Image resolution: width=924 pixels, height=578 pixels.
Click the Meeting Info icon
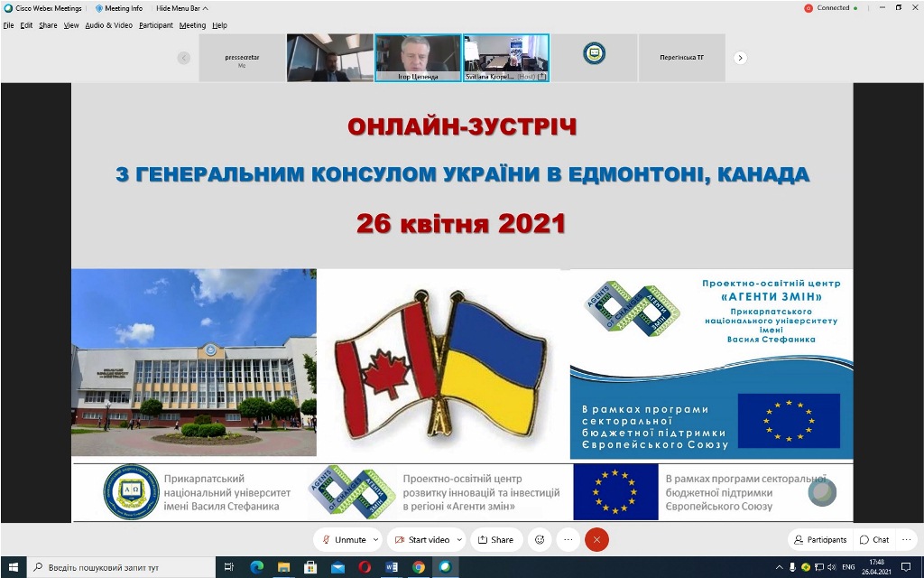119,8
